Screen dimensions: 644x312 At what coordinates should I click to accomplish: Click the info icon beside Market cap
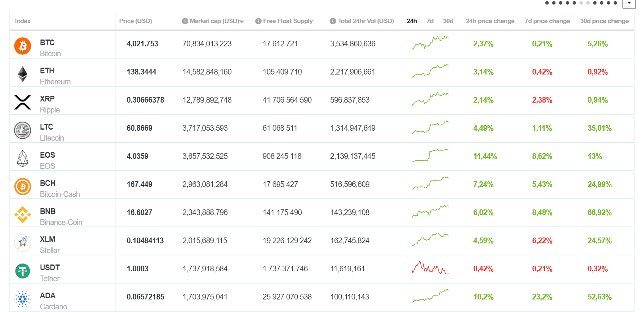[185, 21]
